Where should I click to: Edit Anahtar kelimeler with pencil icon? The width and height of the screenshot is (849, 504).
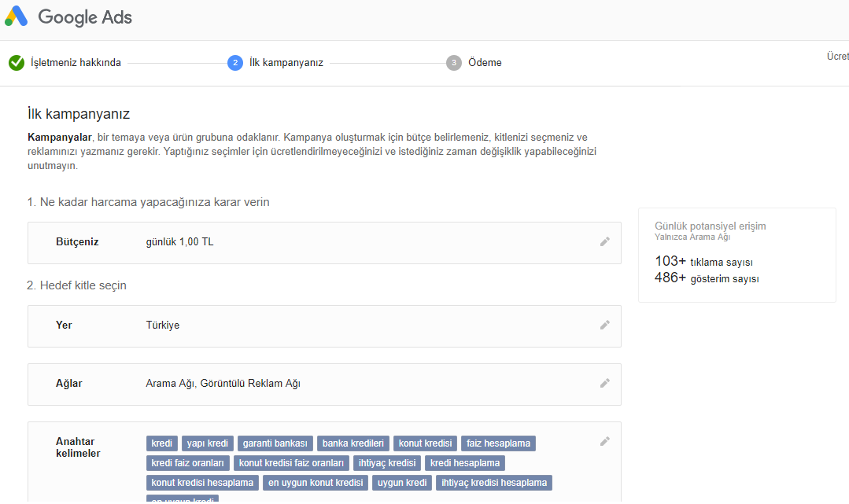[x=605, y=442]
